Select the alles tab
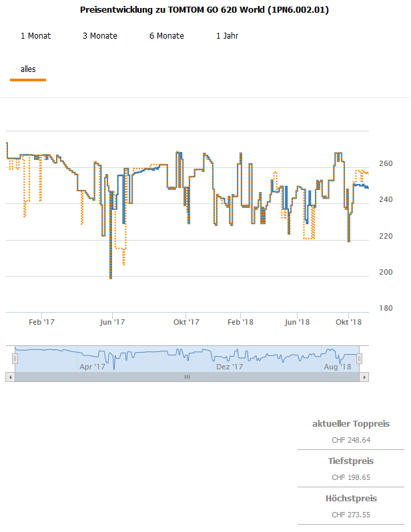 click(28, 69)
